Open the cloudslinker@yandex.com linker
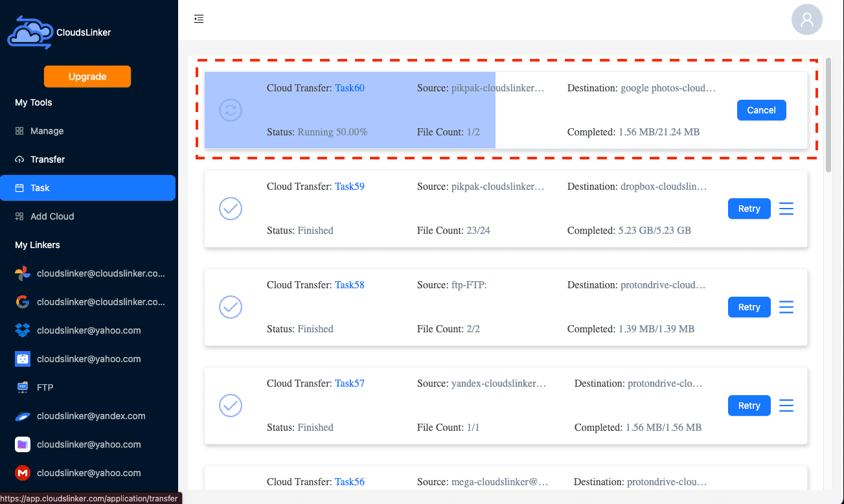844x504 pixels. point(87,416)
